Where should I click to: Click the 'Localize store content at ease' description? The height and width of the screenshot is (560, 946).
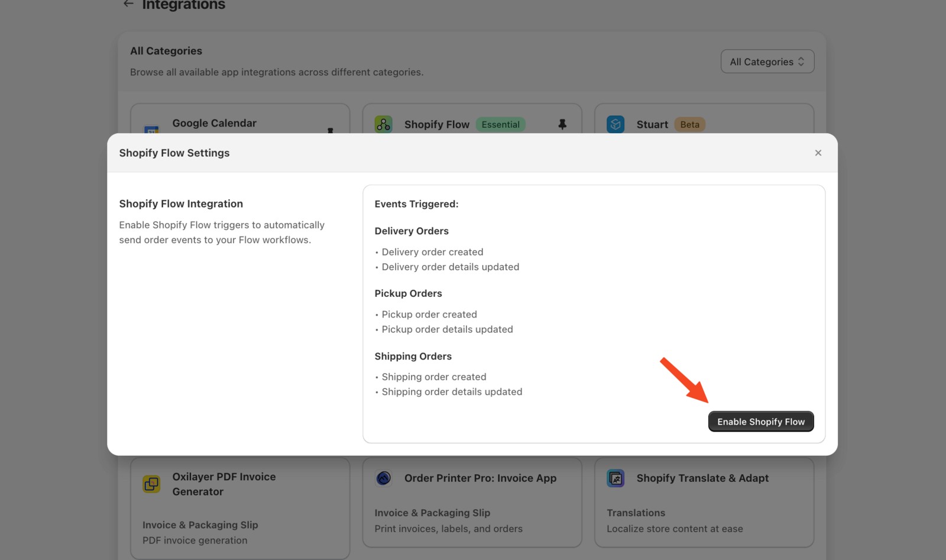click(675, 529)
